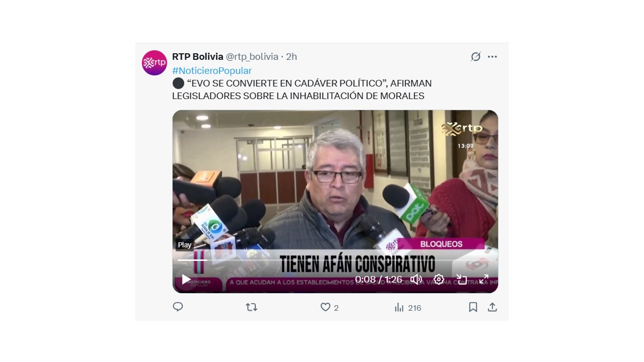Screen dimensions: 644x362
Task: Reply to the tweet via comment icon
Action: [x=178, y=307]
